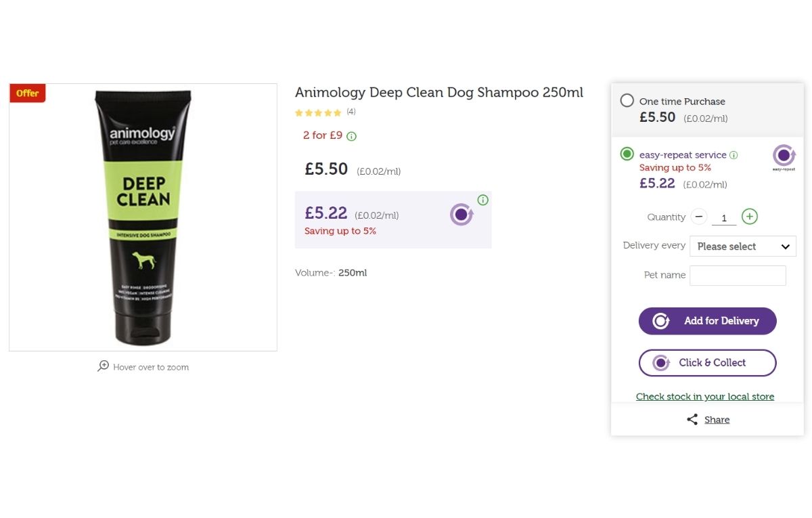Click the magnifier icon by Hover over to zoom
Screen dimensions: 812x518
pyautogui.click(x=103, y=366)
